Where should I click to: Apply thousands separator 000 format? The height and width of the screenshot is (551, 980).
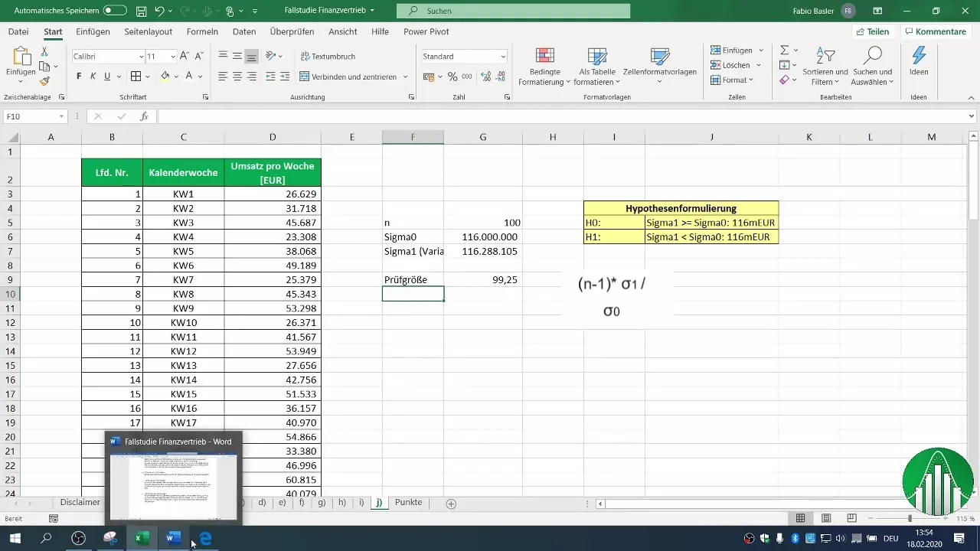click(x=467, y=77)
